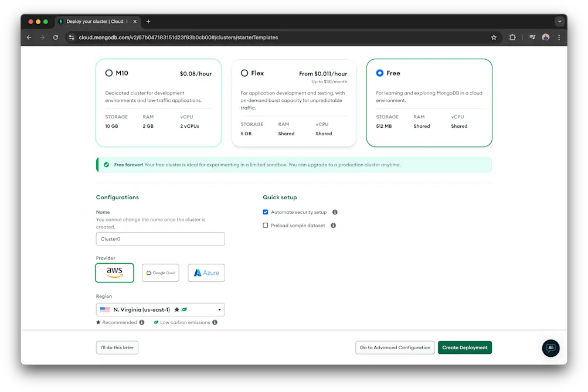Click the 2 vCPUs value in M10 card
588x392 pixels.
[x=190, y=127]
